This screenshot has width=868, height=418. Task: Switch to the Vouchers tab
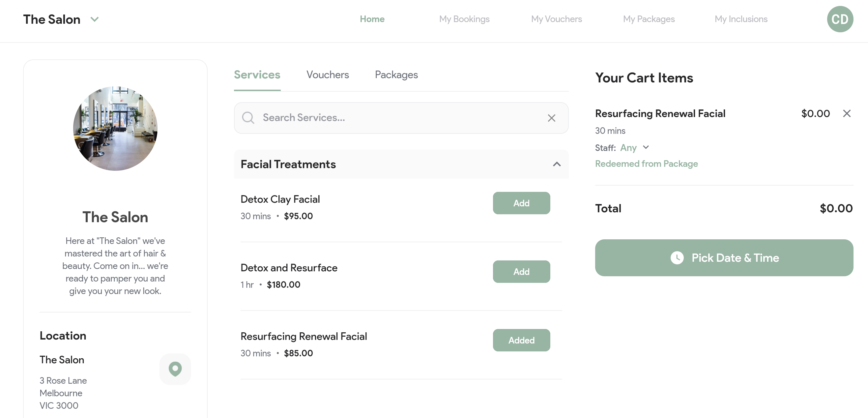328,75
